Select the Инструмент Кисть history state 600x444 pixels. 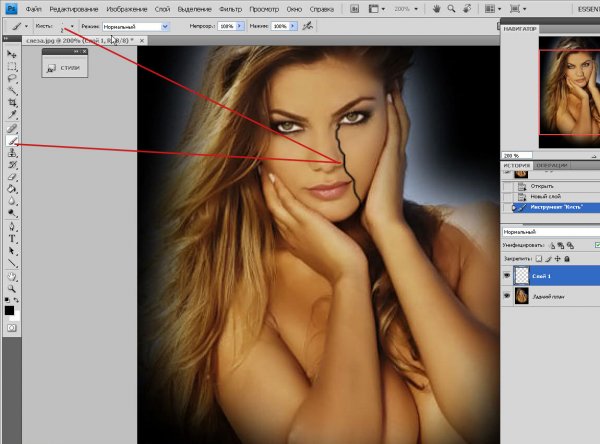556,207
